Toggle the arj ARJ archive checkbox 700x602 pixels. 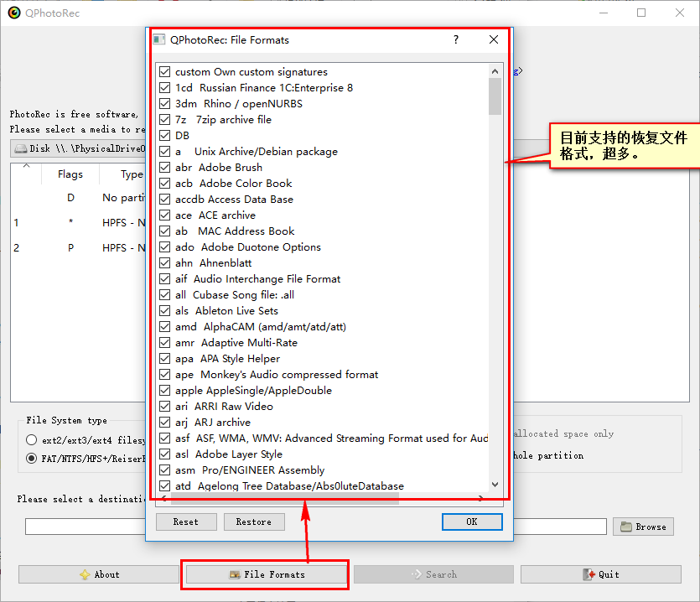(165, 422)
